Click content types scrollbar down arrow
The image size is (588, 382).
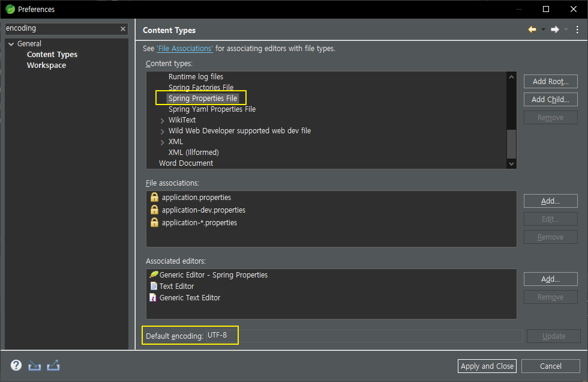[x=511, y=163]
